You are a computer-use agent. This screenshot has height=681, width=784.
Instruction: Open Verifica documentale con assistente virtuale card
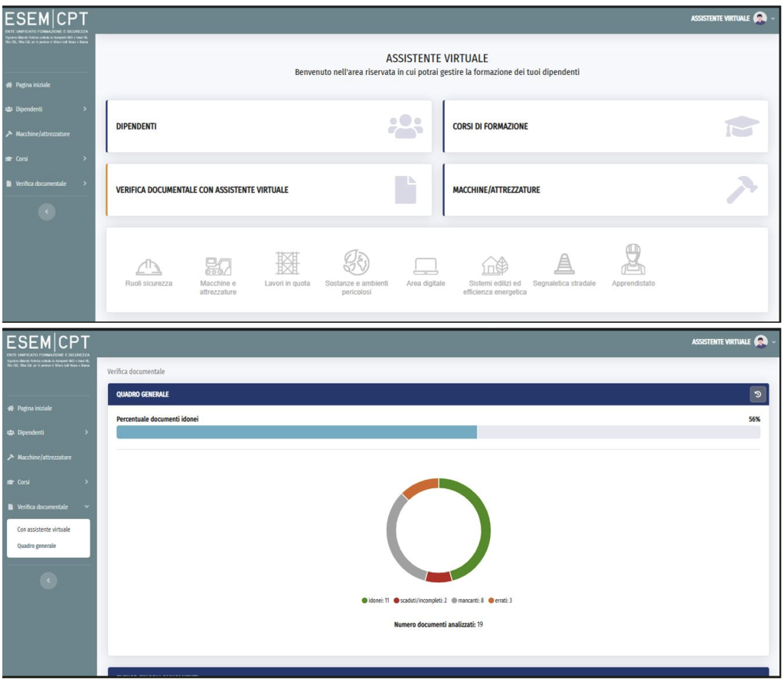[269, 190]
